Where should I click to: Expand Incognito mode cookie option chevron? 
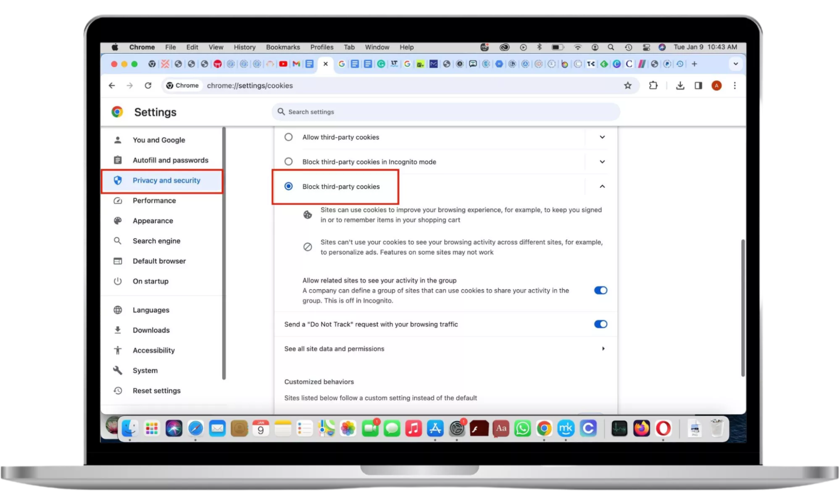(602, 162)
